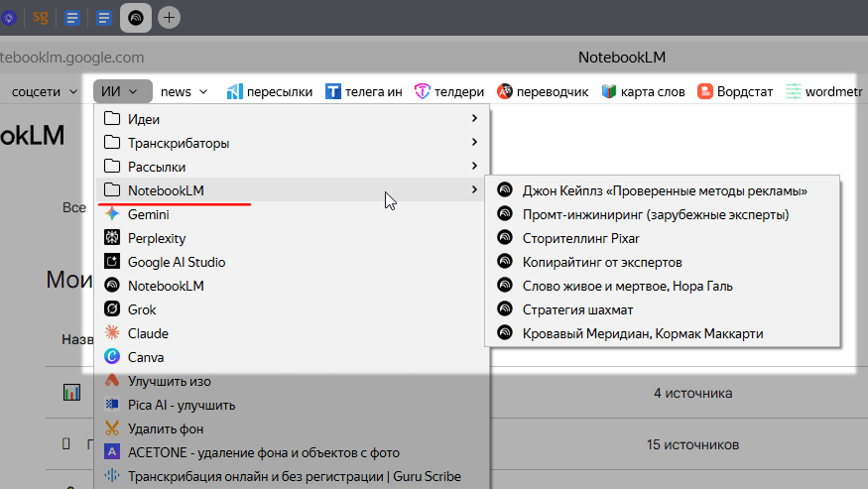Screen dimensions: 868x489
Task: Open Кровавый Меридиан, Кормак Маккарти notebook
Action: click(x=643, y=333)
